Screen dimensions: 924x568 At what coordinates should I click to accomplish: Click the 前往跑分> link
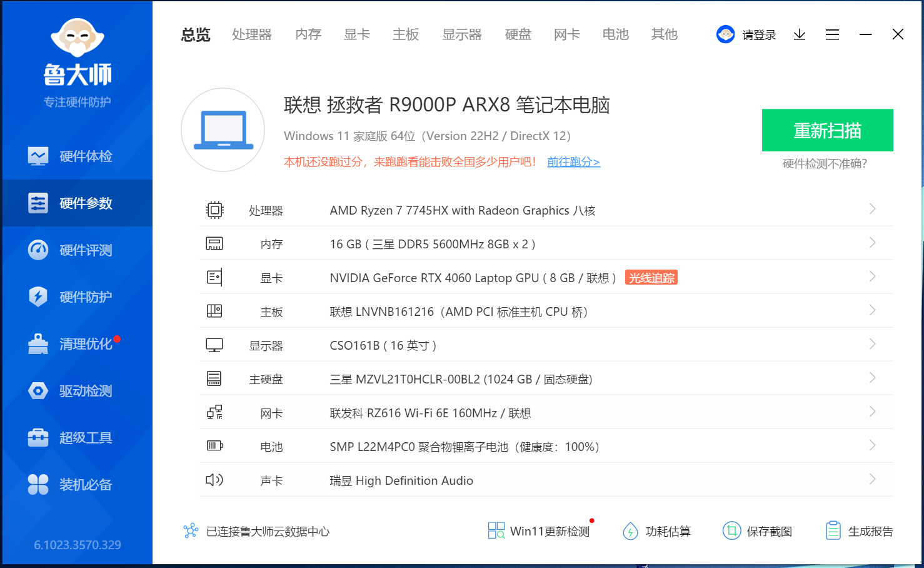coord(573,162)
